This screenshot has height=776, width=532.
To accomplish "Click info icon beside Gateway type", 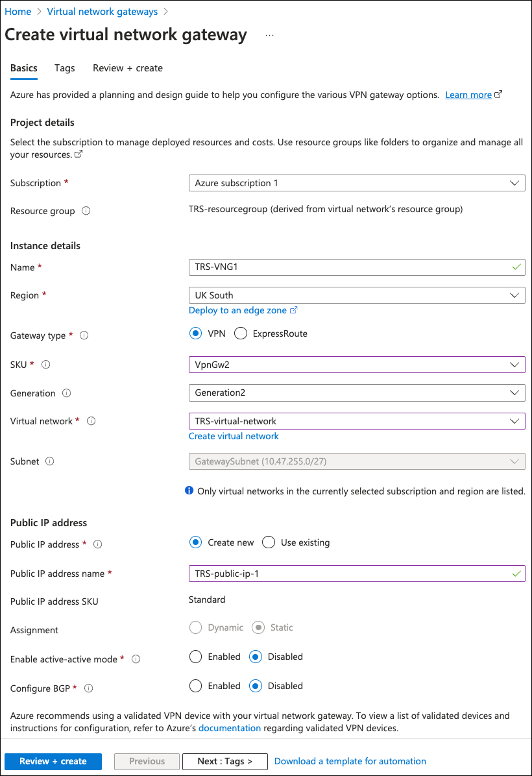I will [84, 335].
